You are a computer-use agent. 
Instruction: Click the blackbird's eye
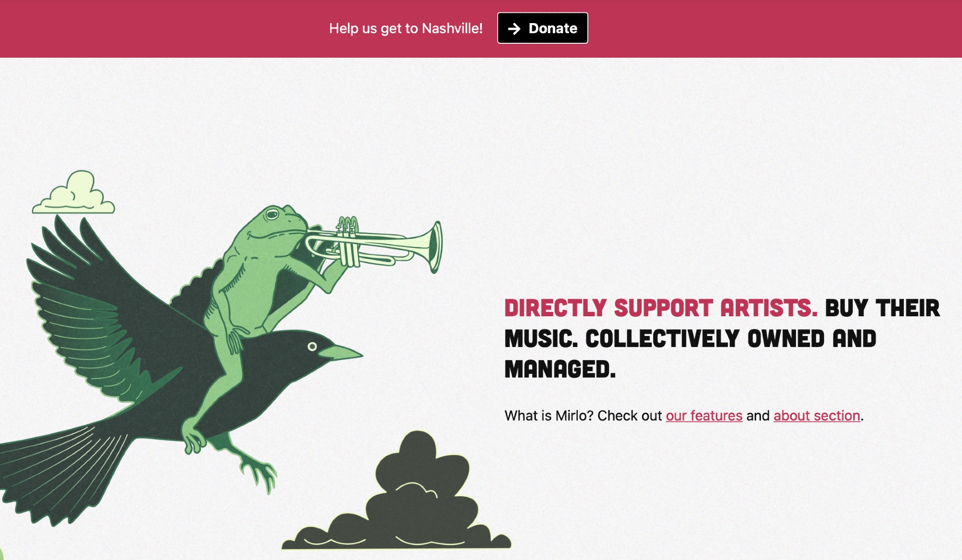(x=312, y=346)
